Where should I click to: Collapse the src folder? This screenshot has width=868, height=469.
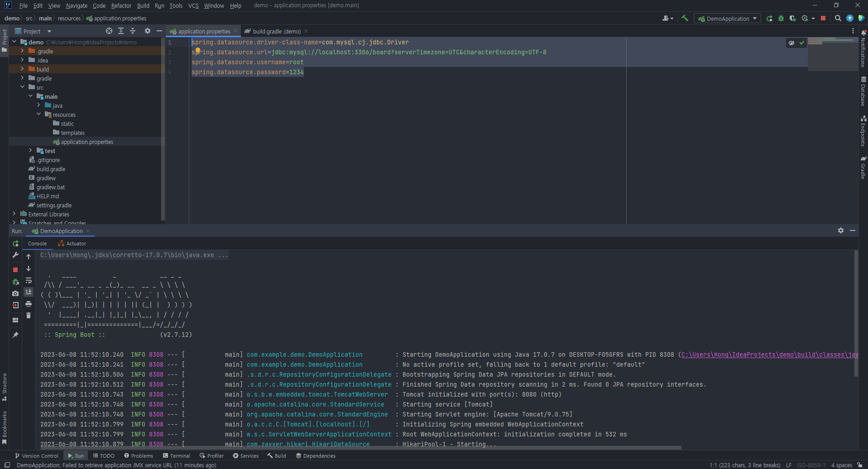tap(22, 87)
